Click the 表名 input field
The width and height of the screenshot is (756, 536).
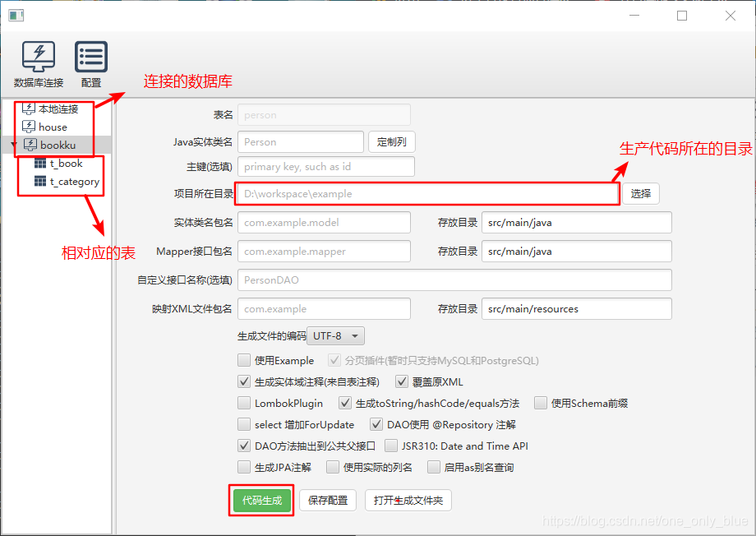pos(324,115)
